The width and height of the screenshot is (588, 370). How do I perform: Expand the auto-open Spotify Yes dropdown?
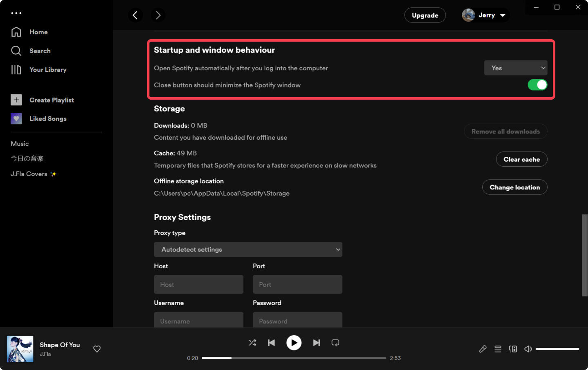516,68
